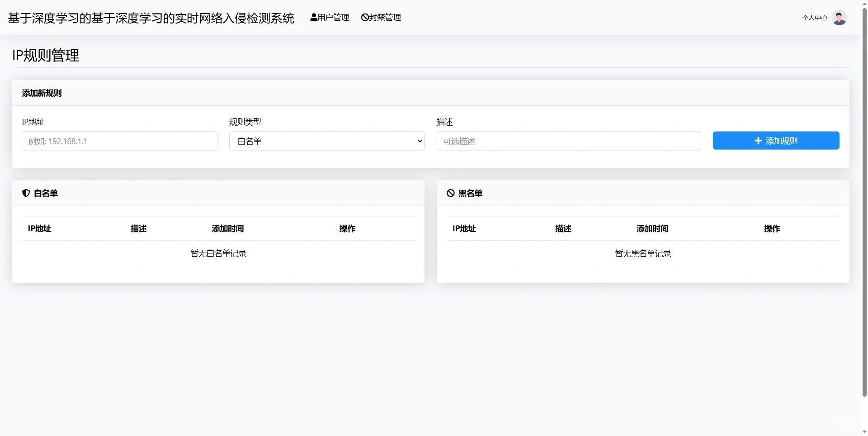868x436 pixels.
Task: Open the 封禁管理 menu item
Action: point(381,18)
